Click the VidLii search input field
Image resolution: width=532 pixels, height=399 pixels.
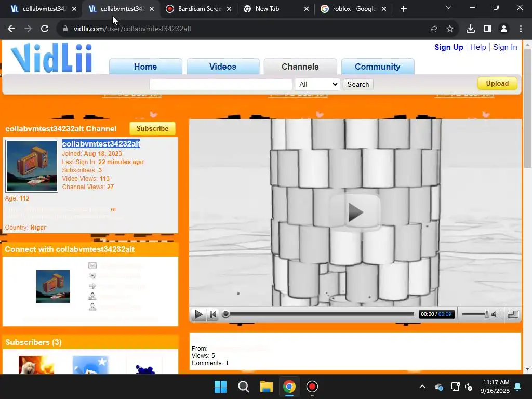tap(221, 84)
